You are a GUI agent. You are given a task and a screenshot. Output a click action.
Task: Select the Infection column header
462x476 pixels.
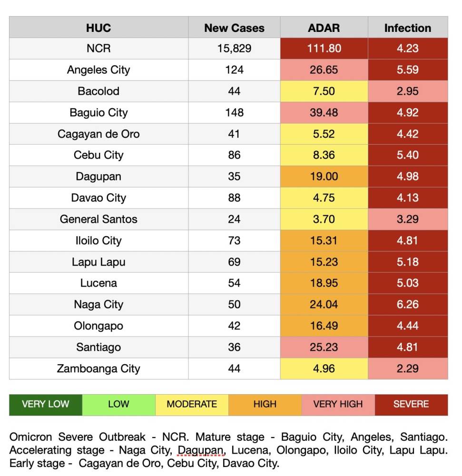pos(408,28)
